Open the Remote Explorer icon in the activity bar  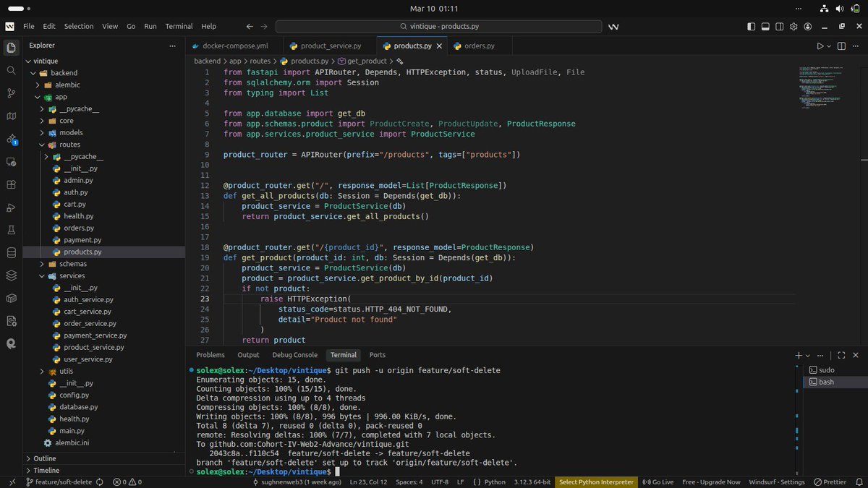coord(11,162)
